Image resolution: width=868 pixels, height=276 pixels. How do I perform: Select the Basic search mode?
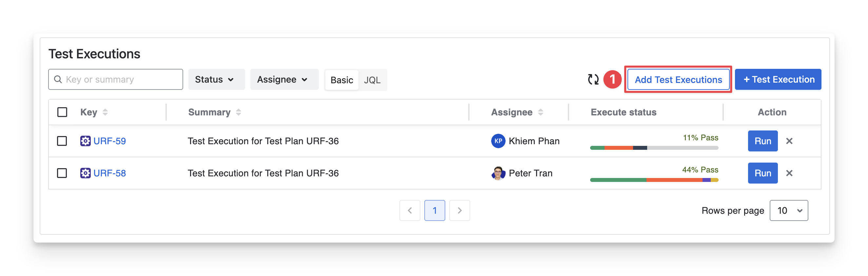click(342, 80)
